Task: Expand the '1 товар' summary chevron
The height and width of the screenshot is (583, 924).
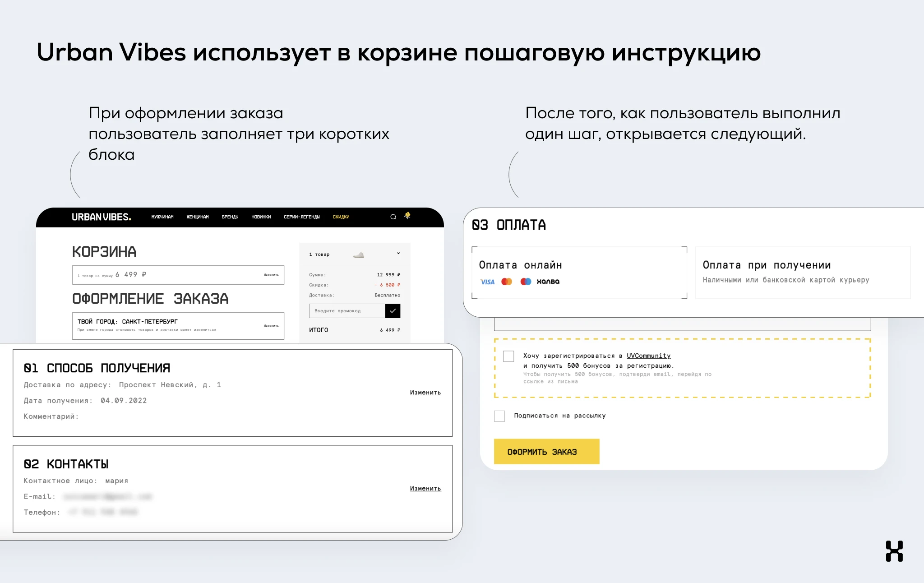Action: tap(398, 254)
